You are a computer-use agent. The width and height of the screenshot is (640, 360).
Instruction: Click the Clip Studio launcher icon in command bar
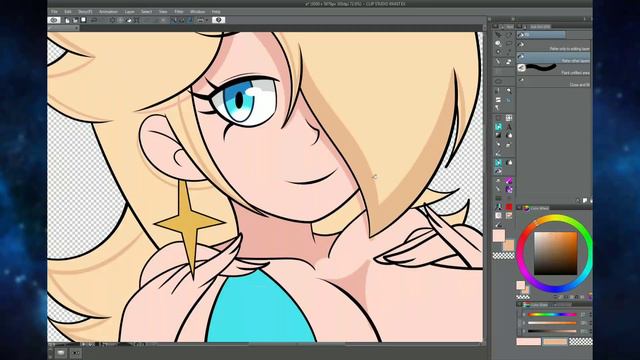click(54, 20)
